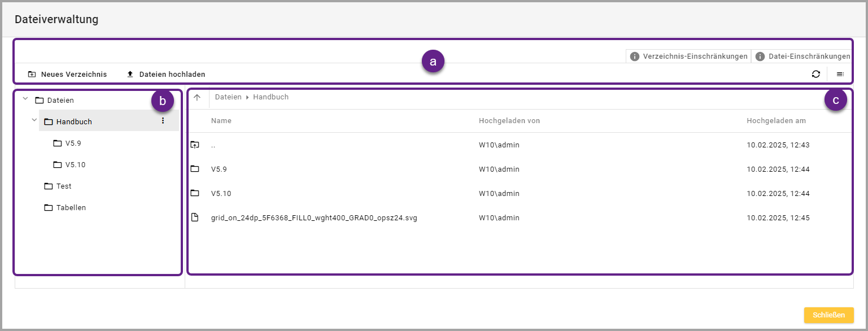Click the V5.9 folder icon in file list
868x331 pixels.
(195, 169)
